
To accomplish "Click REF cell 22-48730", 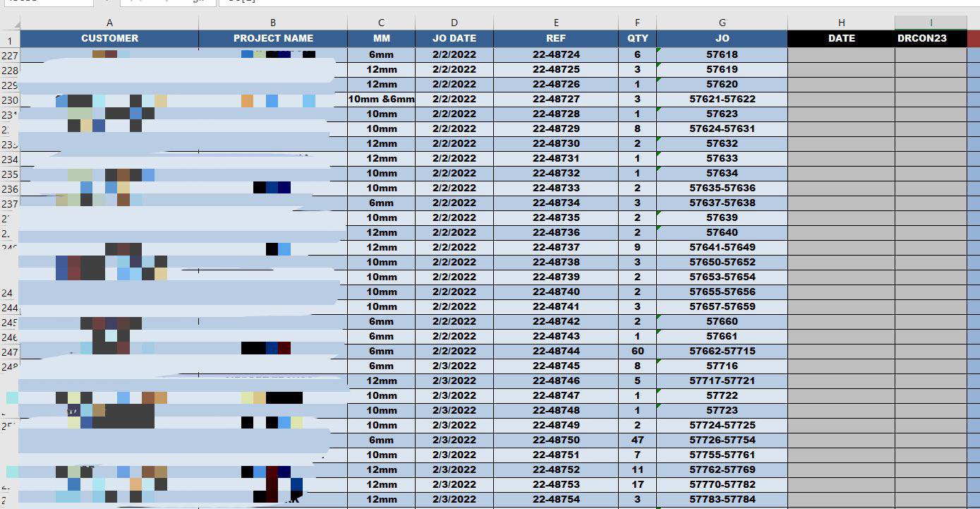I will click(x=556, y=143).
